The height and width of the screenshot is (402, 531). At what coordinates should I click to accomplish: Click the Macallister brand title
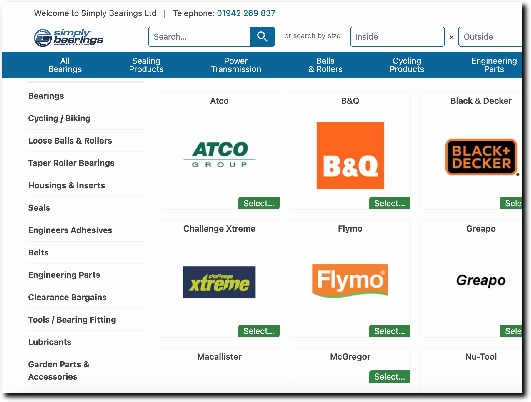219,357
